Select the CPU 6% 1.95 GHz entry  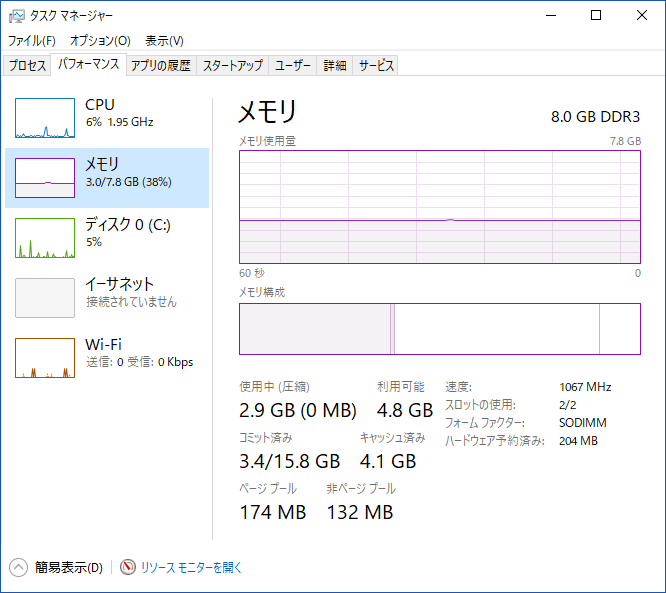tap(107, 118)
